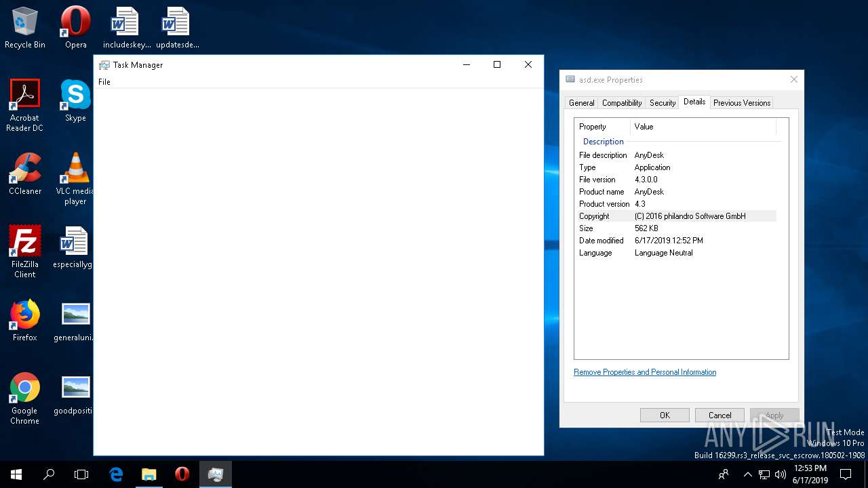
Task: Launch Opera from the desktop shortcut
Action: coord(75,28)
